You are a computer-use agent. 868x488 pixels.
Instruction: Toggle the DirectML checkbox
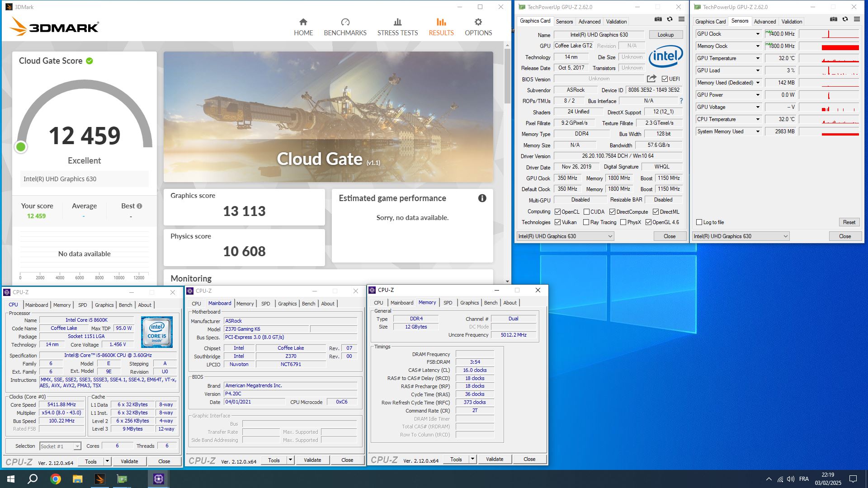pyautogui.click(x=656, y=212)
